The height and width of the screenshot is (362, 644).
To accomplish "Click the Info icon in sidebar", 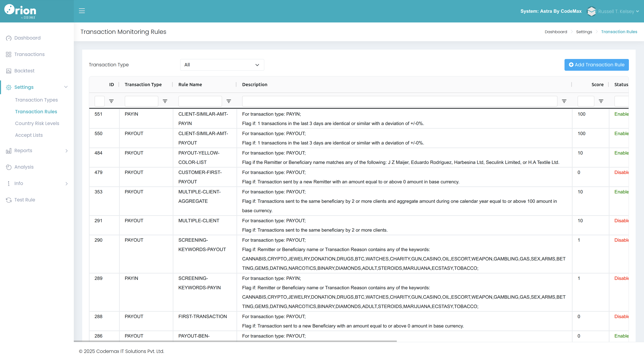I will pos(9,184).
